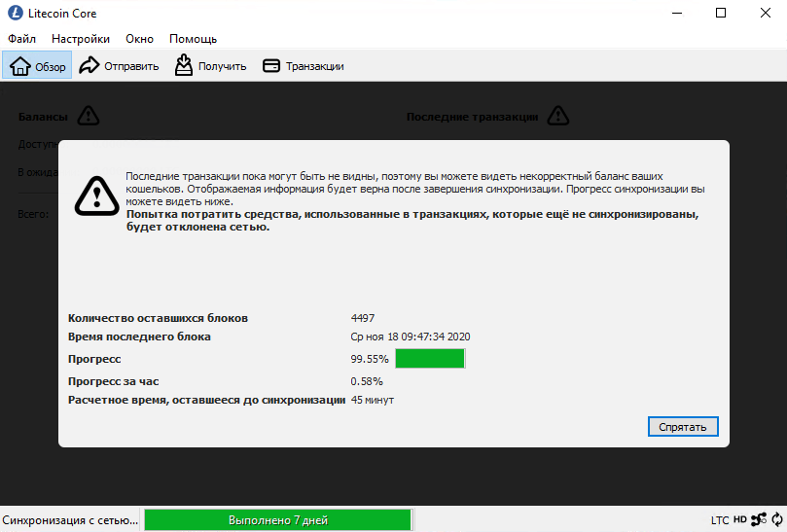Click the green 99.55% progress bar
This screenshot has height=532, width=787.
(x=429, y=359)
